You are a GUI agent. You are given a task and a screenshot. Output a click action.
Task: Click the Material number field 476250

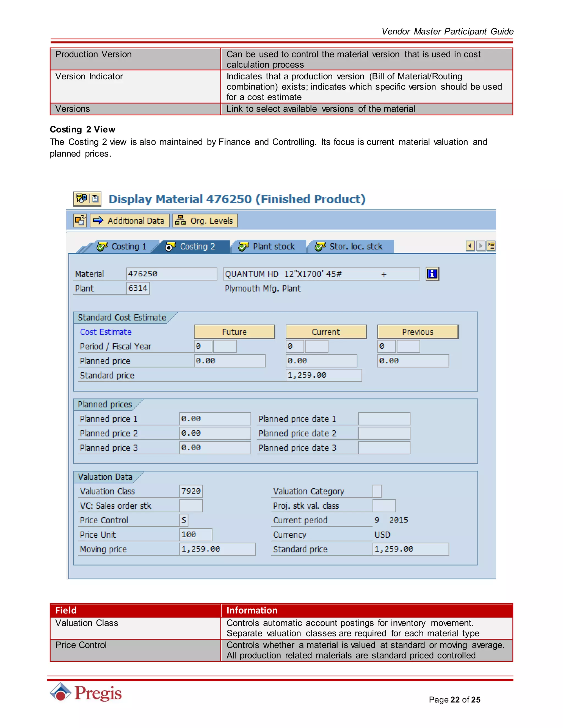[x=172, y=274]
